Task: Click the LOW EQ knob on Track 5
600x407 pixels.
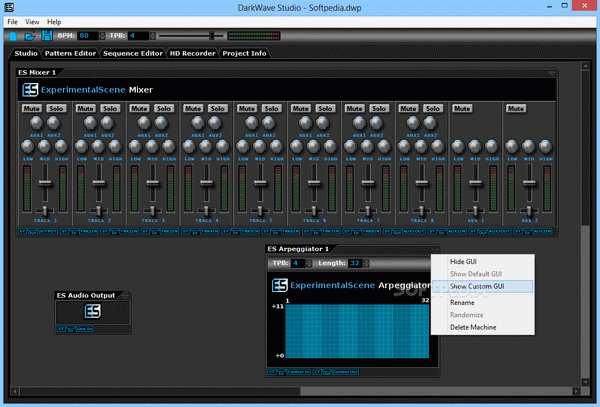Action: [243, 146]
